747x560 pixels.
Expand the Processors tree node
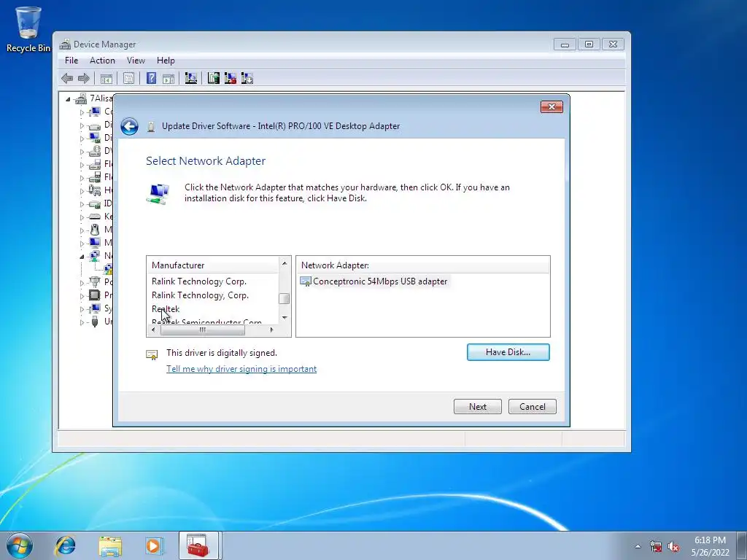pos(82,296)
